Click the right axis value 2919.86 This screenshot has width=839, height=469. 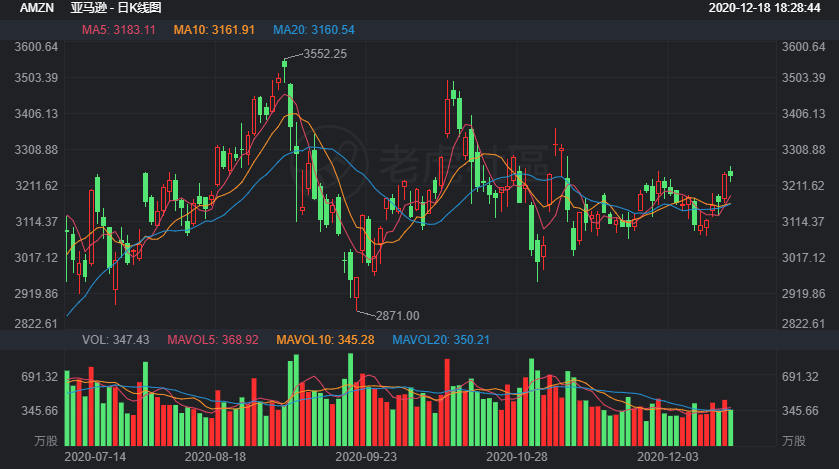(804, 294)
